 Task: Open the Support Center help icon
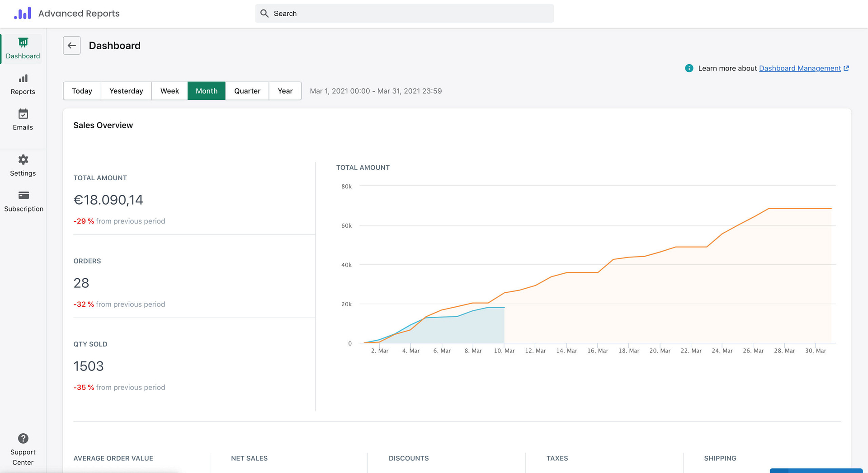23,438
